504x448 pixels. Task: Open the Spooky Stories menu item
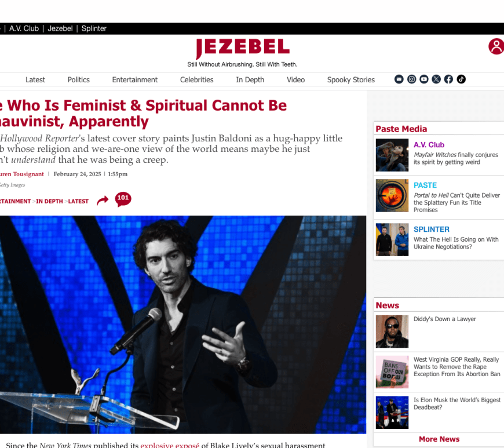[351, 80]
